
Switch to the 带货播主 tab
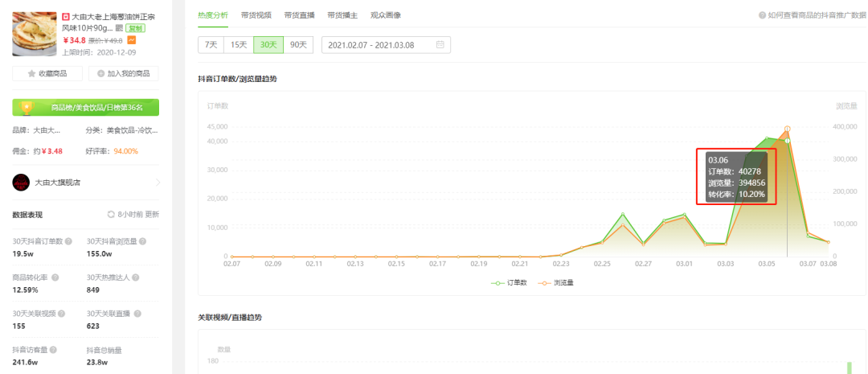click(x=342, y=15)
